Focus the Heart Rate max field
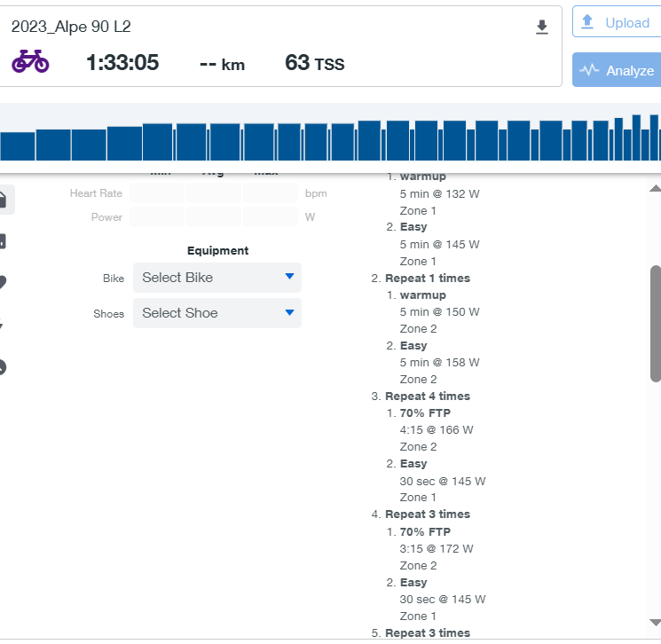The width and height of the screenshot is (661, 644). pos(271,193)
